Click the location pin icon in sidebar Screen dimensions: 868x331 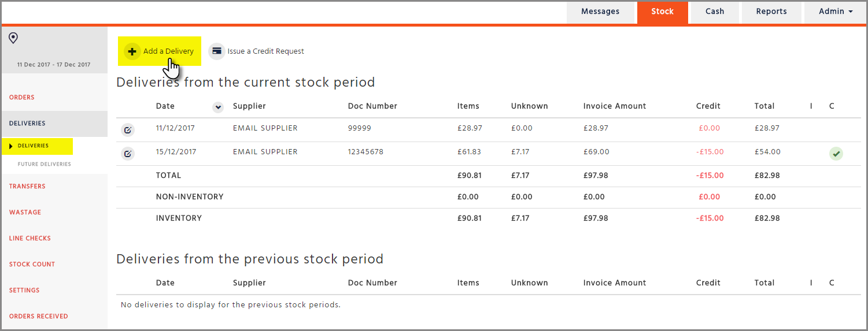tap(13, 38)
